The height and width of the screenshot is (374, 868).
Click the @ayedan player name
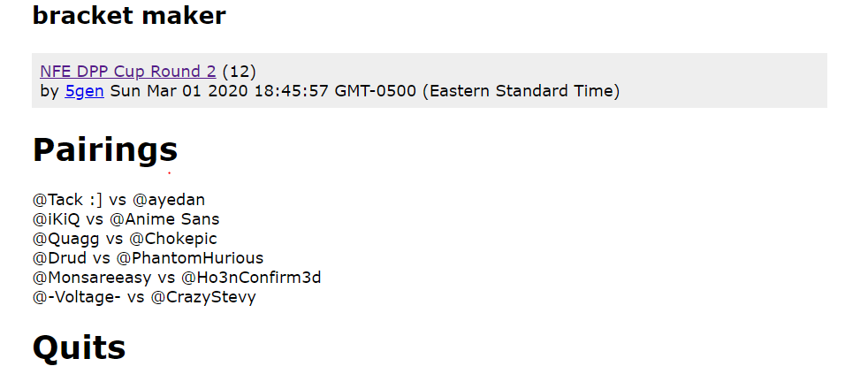[x=169, y=200]
